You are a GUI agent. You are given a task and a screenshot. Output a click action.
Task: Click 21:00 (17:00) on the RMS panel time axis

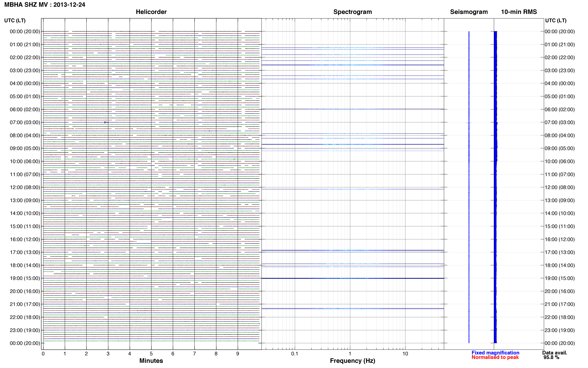point(560,304)
